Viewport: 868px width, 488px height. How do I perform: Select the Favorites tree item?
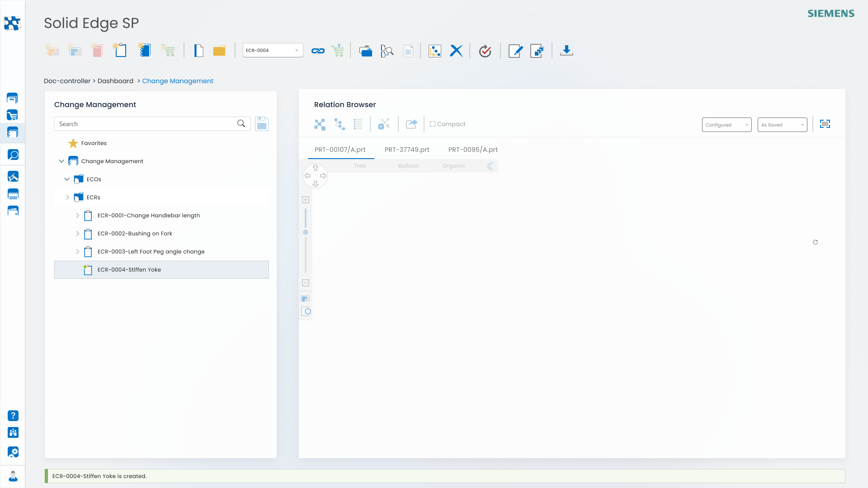[94, 143]
